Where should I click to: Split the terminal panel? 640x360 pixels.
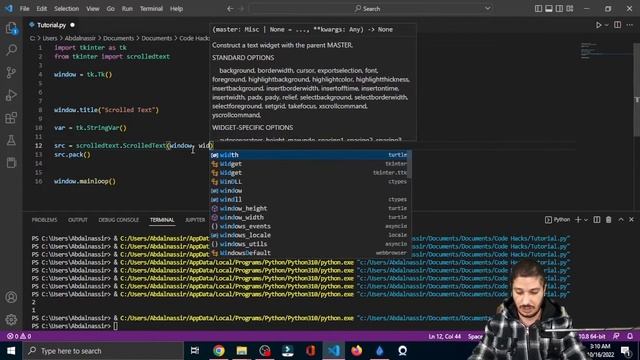coord(597,220)
